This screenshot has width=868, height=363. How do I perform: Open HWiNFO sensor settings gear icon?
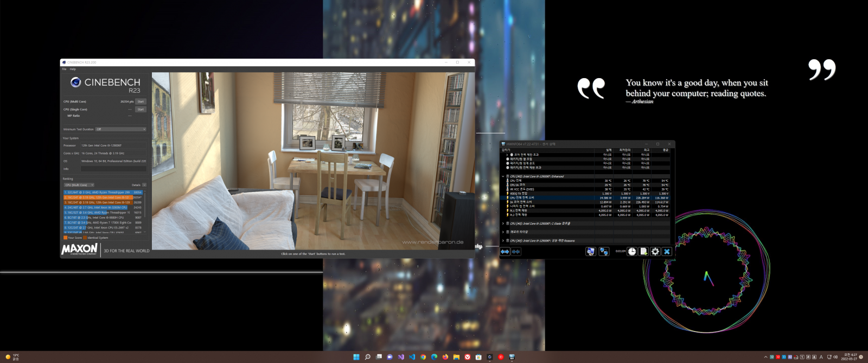click(x=655, y=251)
